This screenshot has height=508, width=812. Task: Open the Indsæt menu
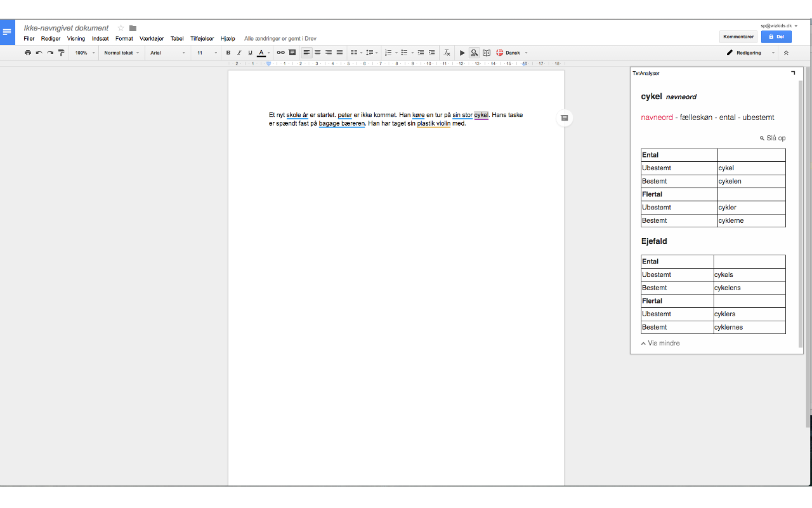coord(100,39)
